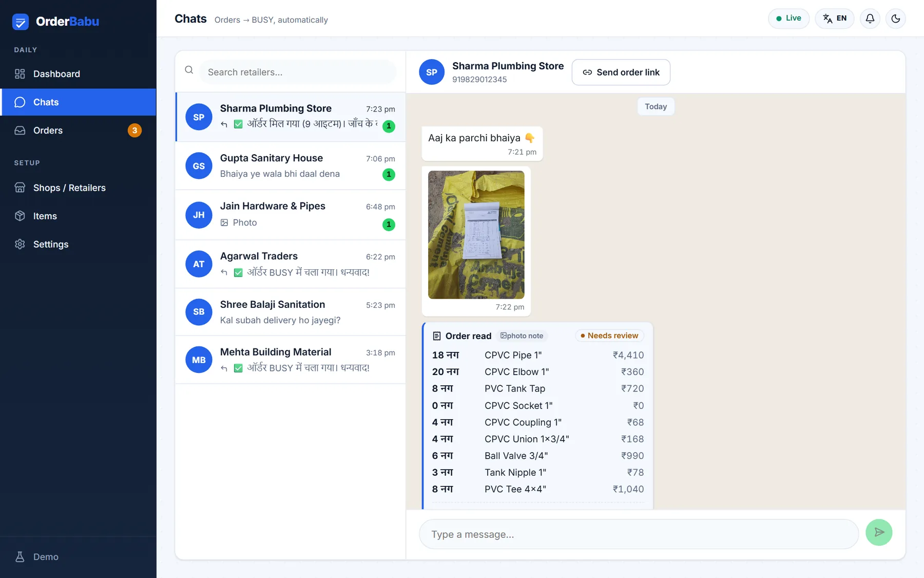Select the CPVC Socket 1" order line
Viewport: 924px width, 578px height.
point(538,405)
